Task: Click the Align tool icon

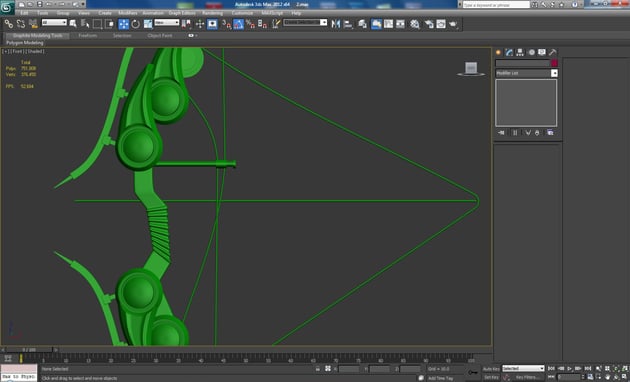Action: 348,24
